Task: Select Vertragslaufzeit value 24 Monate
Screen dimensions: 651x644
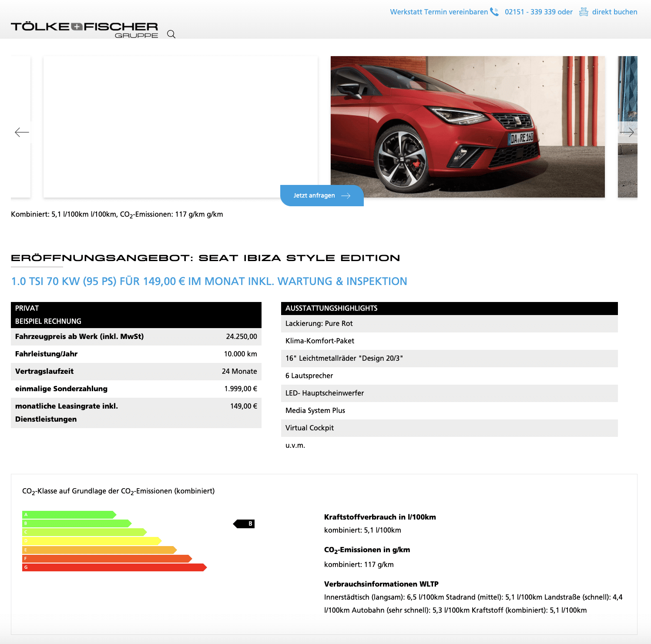Action: tap(239, 371)
